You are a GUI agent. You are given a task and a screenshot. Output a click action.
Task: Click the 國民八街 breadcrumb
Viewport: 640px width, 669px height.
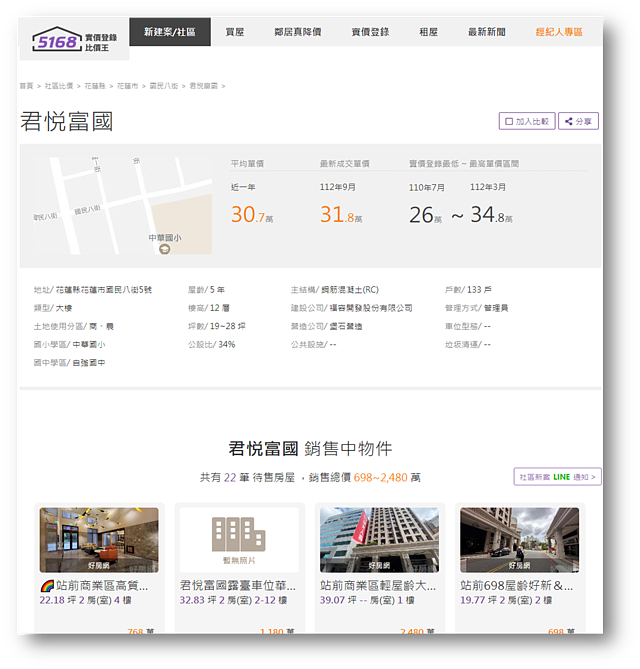click(x=163, y=86)
